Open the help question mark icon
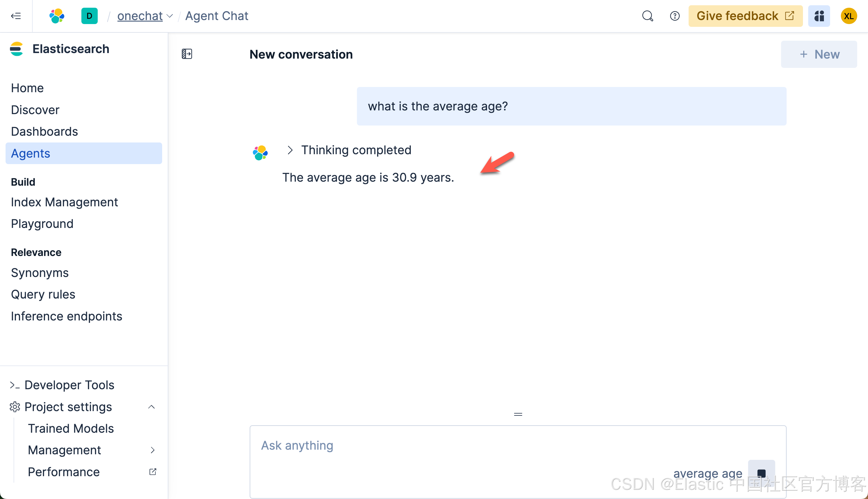The image size is (868, 499). click(674, 16)
